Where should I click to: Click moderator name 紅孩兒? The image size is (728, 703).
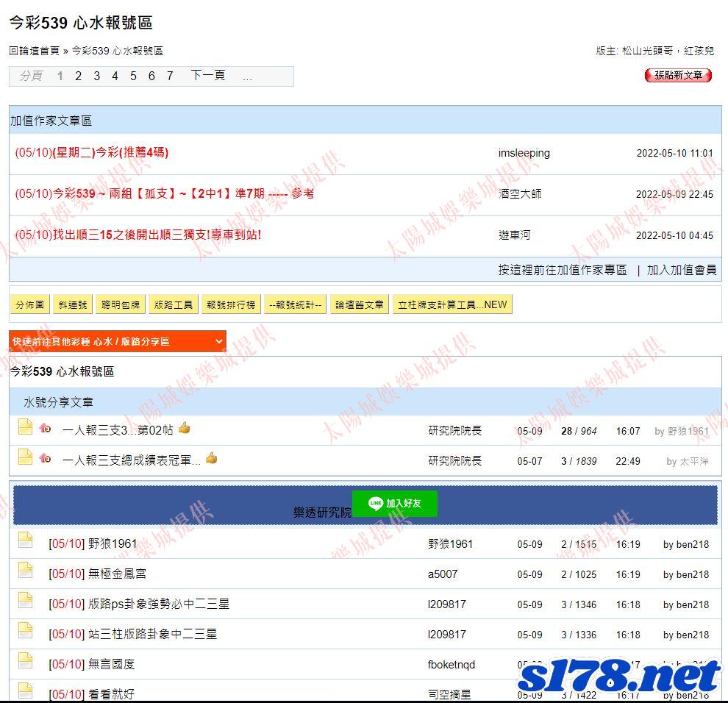click(699, 51)
